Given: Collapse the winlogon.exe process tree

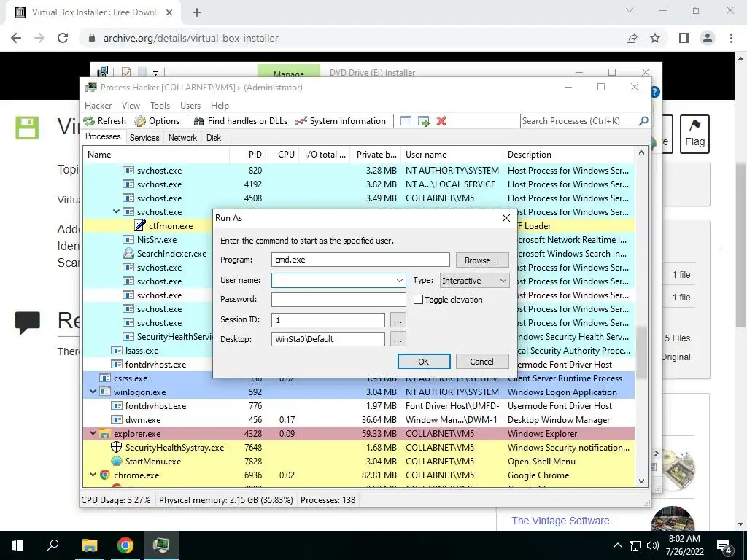Looking at the screenshot, I should coord(93,392).
